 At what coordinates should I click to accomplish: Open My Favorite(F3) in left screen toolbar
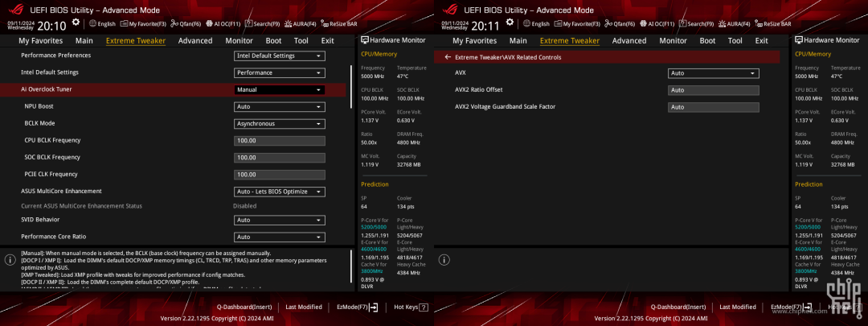tap(143, 24)
